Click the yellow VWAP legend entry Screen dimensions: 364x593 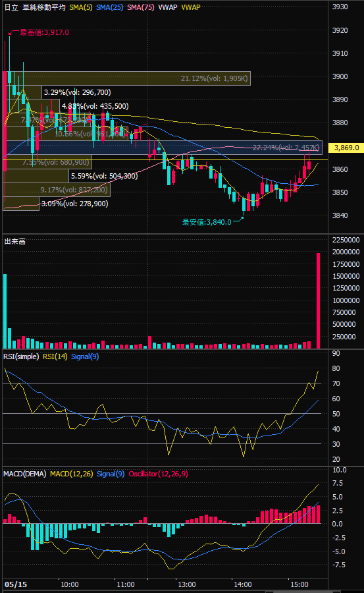click(x=191, y=7)
